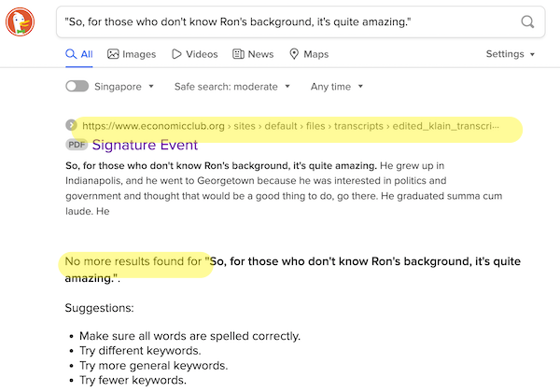Switch to the Videos tab label
Screen dimensions: 560x392
[x=202, y=54]
